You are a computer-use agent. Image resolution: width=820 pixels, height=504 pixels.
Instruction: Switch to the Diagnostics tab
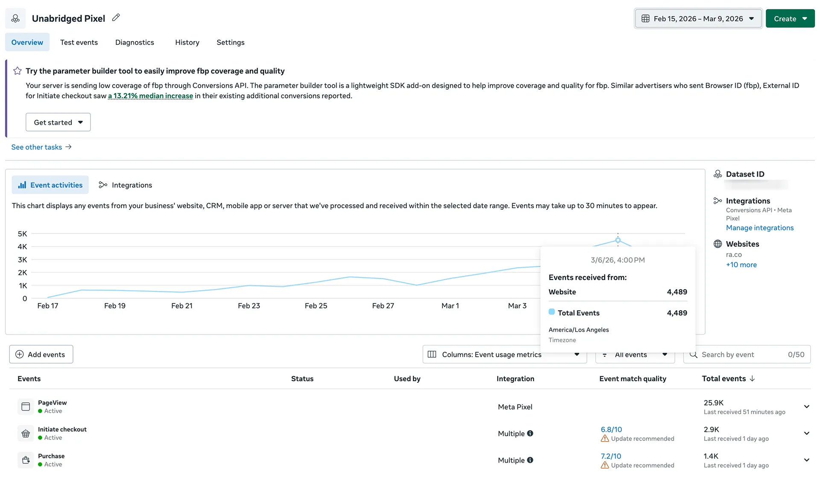pos(135,42)
